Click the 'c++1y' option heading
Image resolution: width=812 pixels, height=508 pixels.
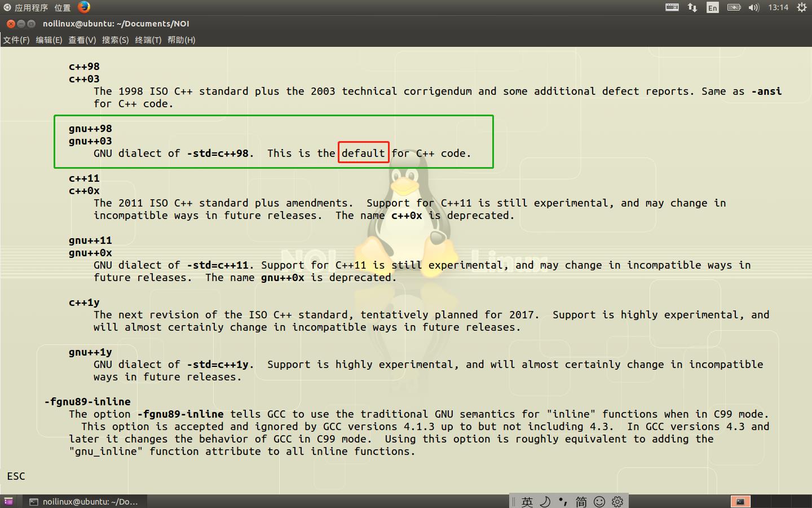(84, 303)
